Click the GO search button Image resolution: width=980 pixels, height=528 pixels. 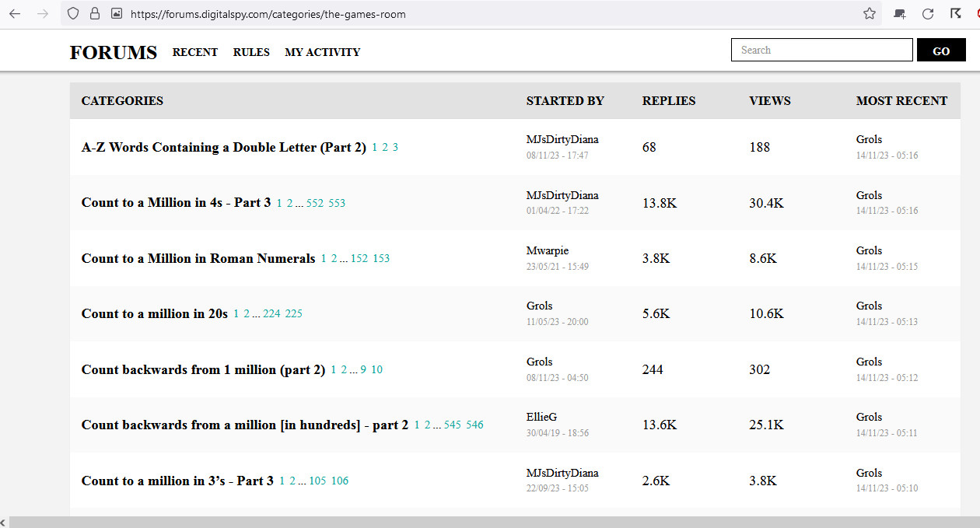(x=941, y=50)
